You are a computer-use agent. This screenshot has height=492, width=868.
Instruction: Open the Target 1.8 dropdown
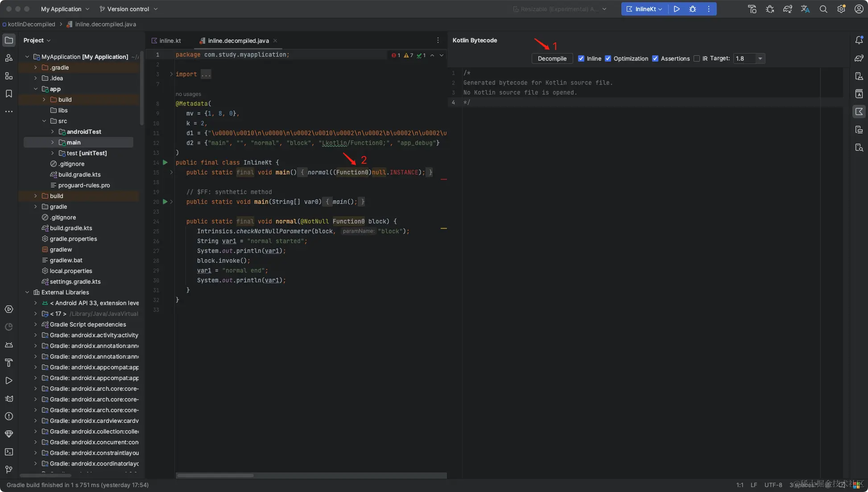pyautogui.click(x=749, y=58)
